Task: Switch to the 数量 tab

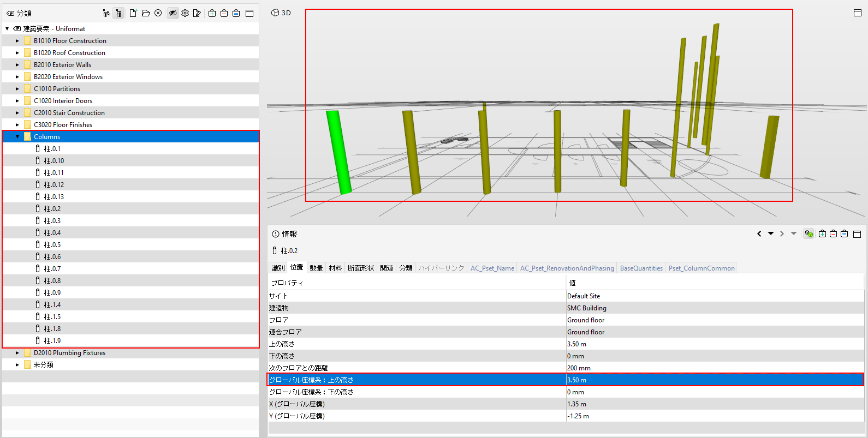Action: [316, 268]
